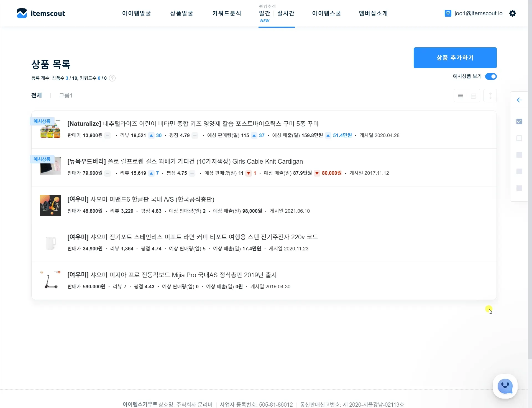Select the 그룹1 group tab
The image size is (532, 408).
tap(66, 96)
